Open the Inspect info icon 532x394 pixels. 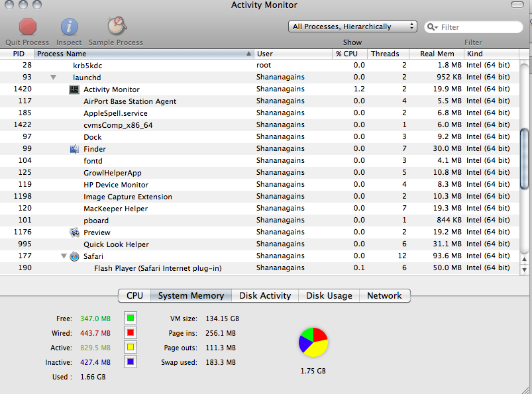[69, 26]
